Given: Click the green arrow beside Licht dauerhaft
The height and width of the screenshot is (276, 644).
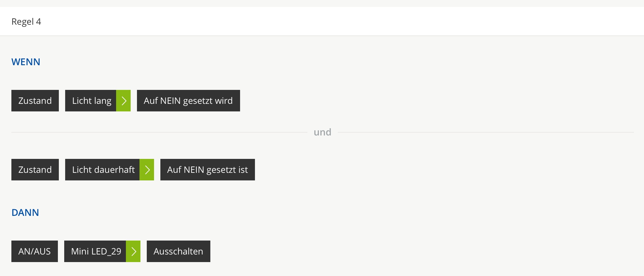Looking at the screenshot, I should click(x=147, y=170).
